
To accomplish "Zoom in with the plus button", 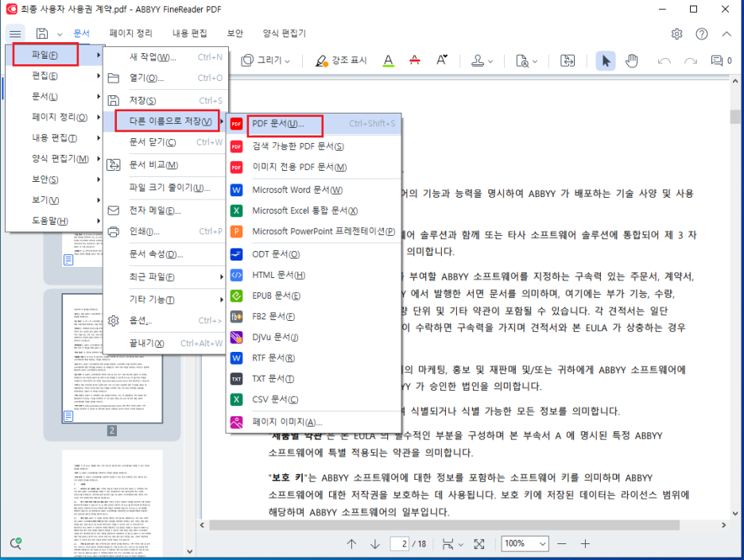I will (x=586, y=544).
